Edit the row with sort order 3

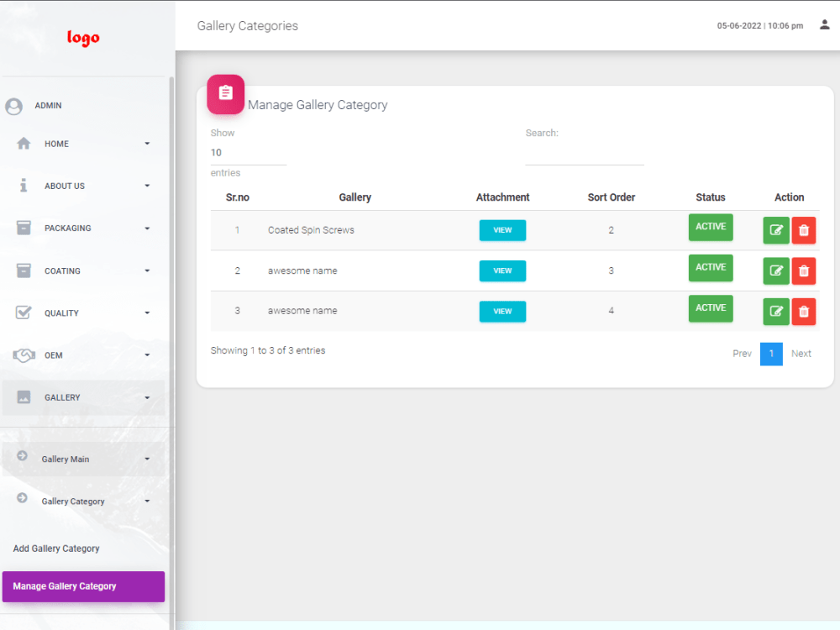[x=775, y=270]
